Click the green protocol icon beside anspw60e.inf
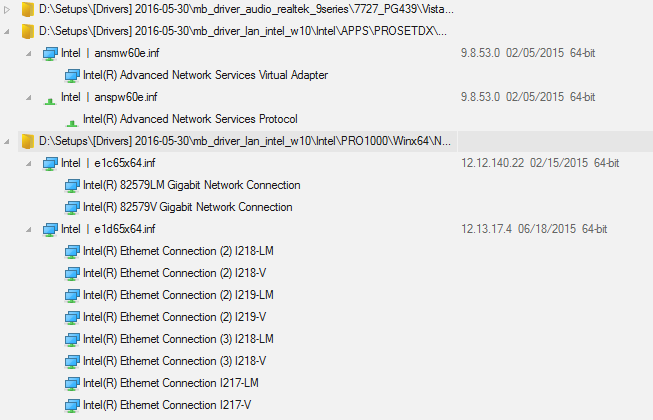The width and height of the screenshot is (653, 420). [50, 100]
